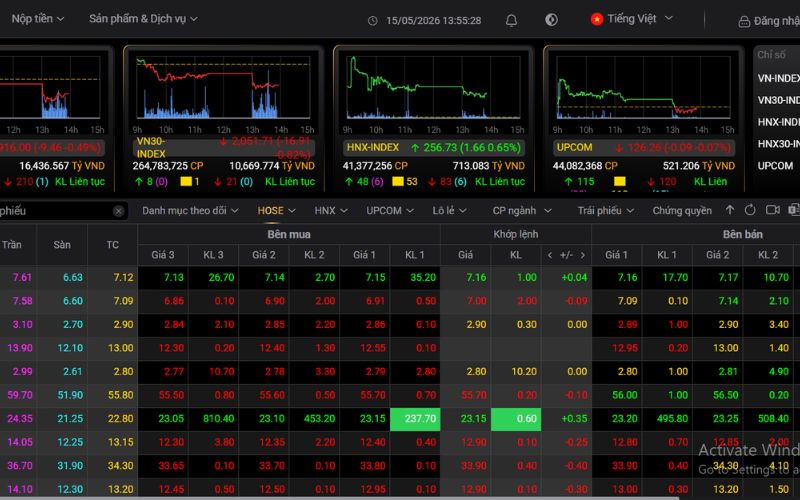Toggle the dark/light theme icon
The image size is (800, 500).
[x=551, y=20]
